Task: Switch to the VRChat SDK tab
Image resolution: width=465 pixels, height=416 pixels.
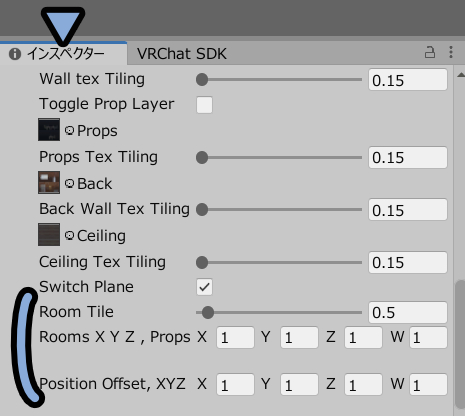Action: click(182, 54)
